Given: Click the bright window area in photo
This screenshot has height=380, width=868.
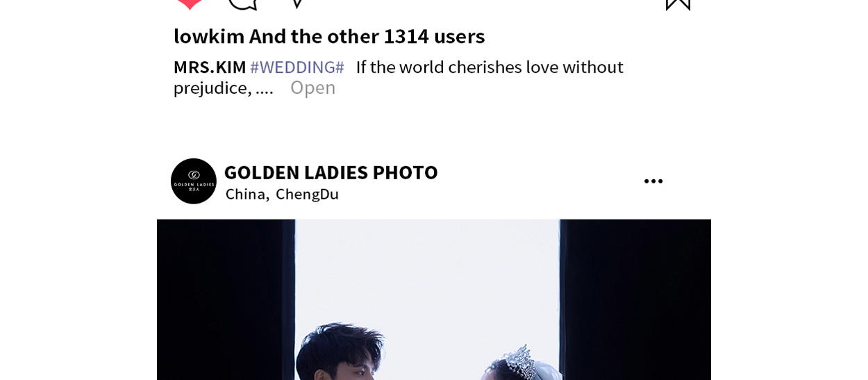Looking at the screenshot, I should click(427, 278).
